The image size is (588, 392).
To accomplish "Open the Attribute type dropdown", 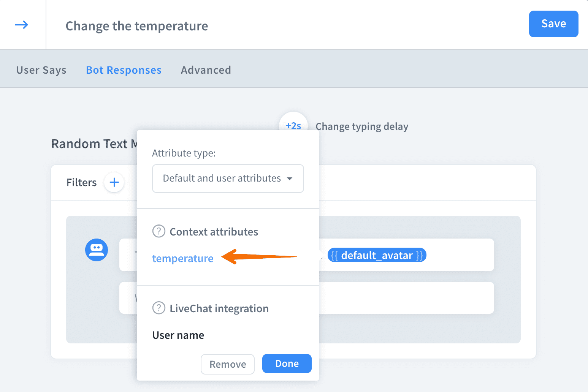I will [228, 179].
